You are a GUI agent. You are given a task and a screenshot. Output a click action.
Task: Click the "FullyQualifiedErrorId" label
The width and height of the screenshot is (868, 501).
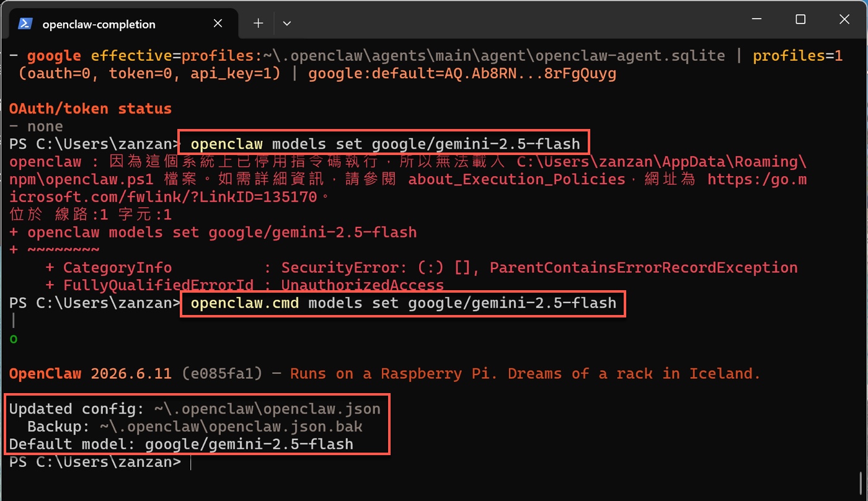click(158, 286)
